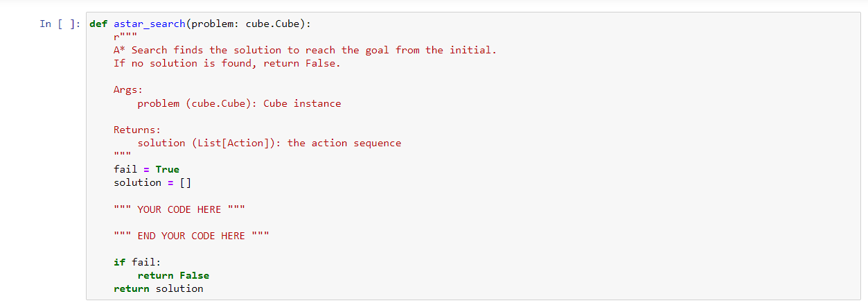Click the "A* Search finds the solution" line

pos(305,50)
